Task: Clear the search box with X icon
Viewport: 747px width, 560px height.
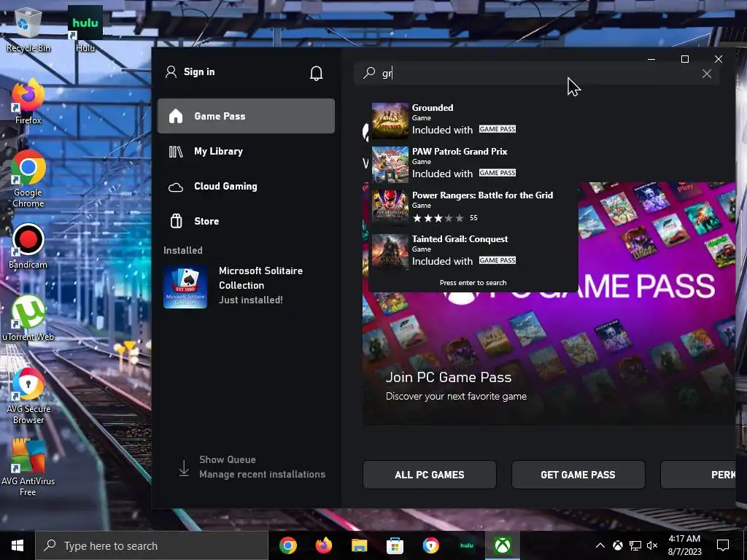Action: (706, 74)
